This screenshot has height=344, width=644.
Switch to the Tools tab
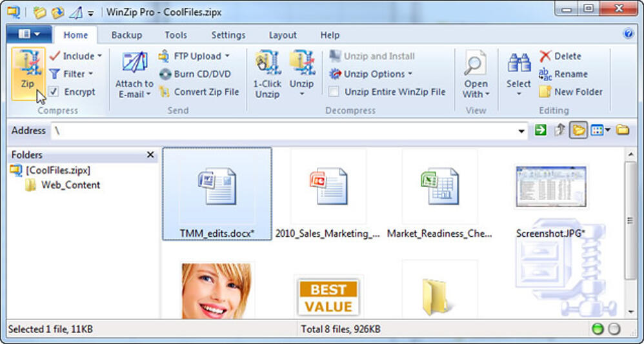click(176, 35)
